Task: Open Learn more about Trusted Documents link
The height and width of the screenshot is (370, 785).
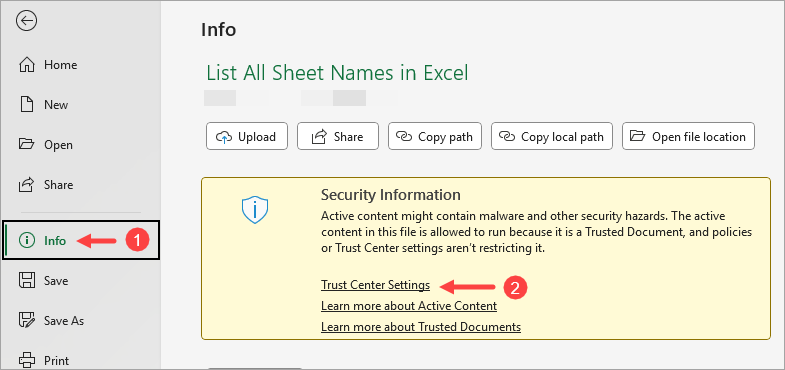Action: (421, 327)
